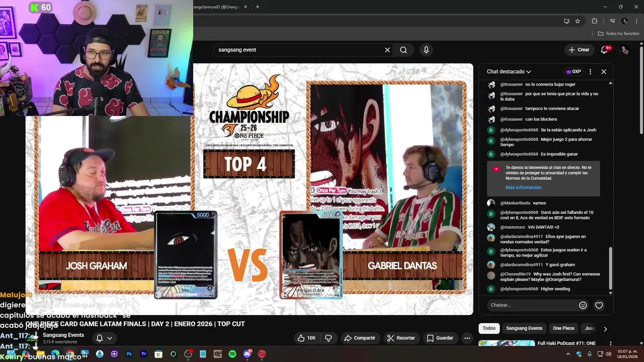Open Chrome three-dot menu
Image resolution: width=644 pixels, height=362 pixels.
[636, 21]
